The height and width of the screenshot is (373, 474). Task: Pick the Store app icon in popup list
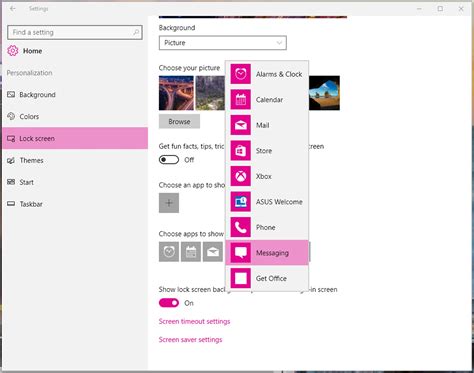[240, 151]
